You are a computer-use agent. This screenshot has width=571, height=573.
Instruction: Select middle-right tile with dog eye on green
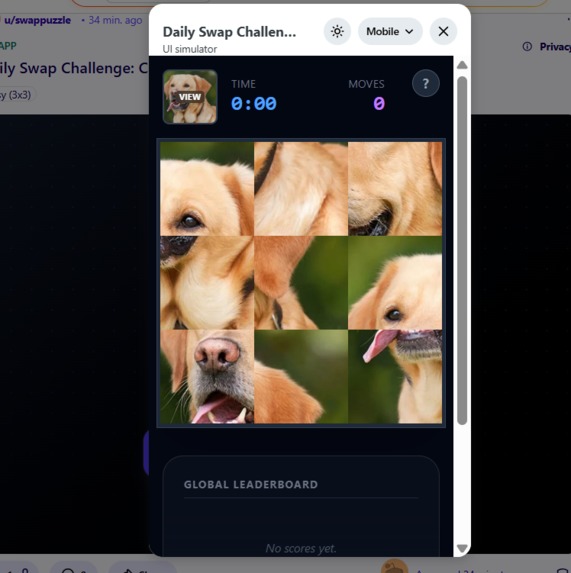(395, 283)
